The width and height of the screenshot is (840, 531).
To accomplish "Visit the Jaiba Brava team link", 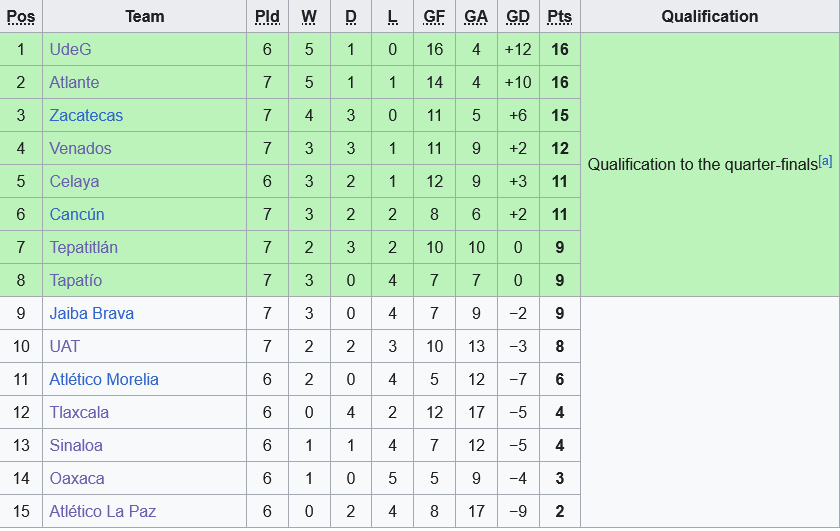I will (91, 313).
